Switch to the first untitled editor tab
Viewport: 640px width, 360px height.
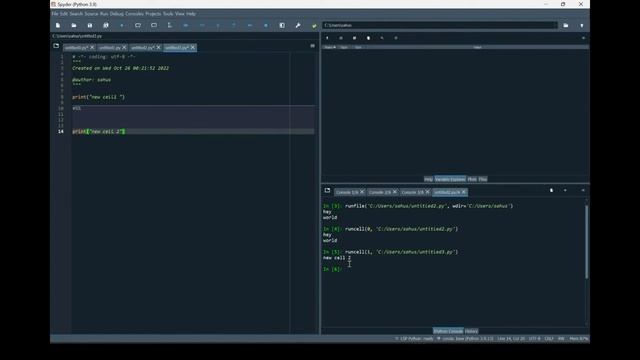click(x=76, y=48)
